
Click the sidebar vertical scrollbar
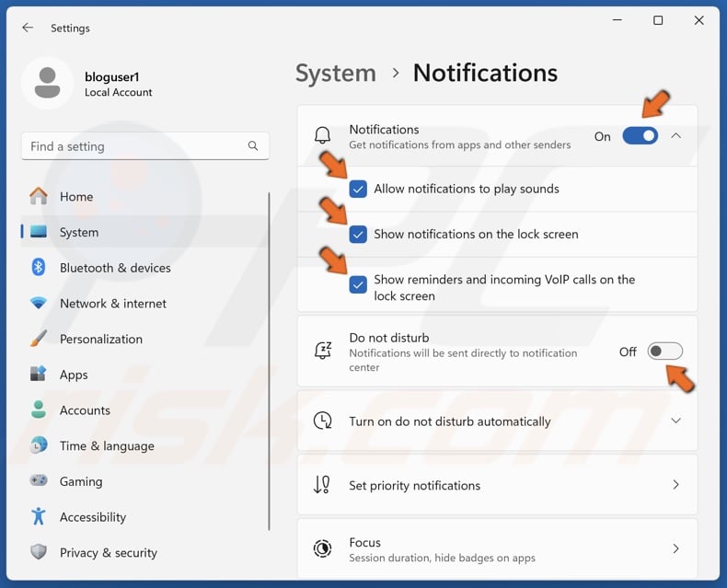tap(269, 362)
